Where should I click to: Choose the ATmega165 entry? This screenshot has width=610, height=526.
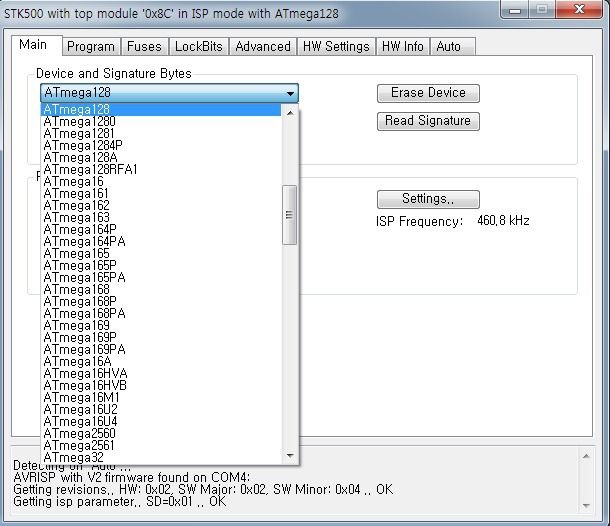[x=161, y=254]
